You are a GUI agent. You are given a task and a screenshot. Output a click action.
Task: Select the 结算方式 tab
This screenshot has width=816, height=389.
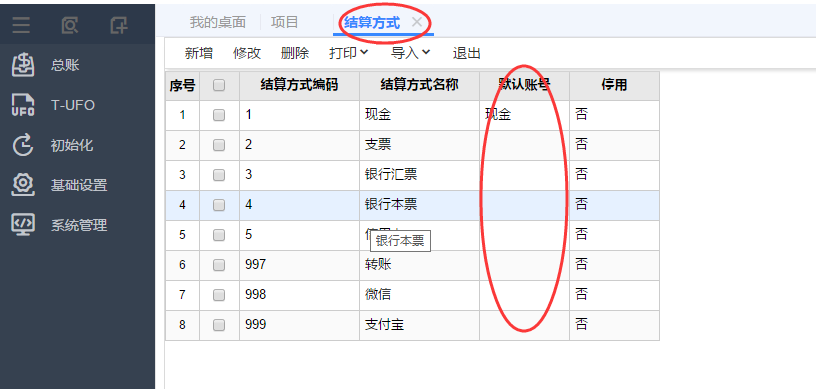[x=372, y=22]
